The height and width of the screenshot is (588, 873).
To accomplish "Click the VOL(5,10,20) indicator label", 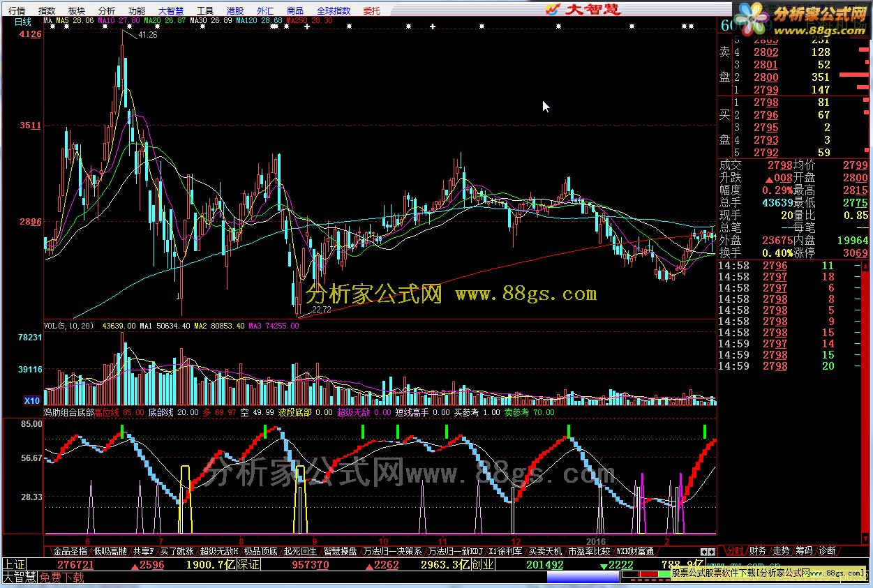I will click(x=70, y=326).
